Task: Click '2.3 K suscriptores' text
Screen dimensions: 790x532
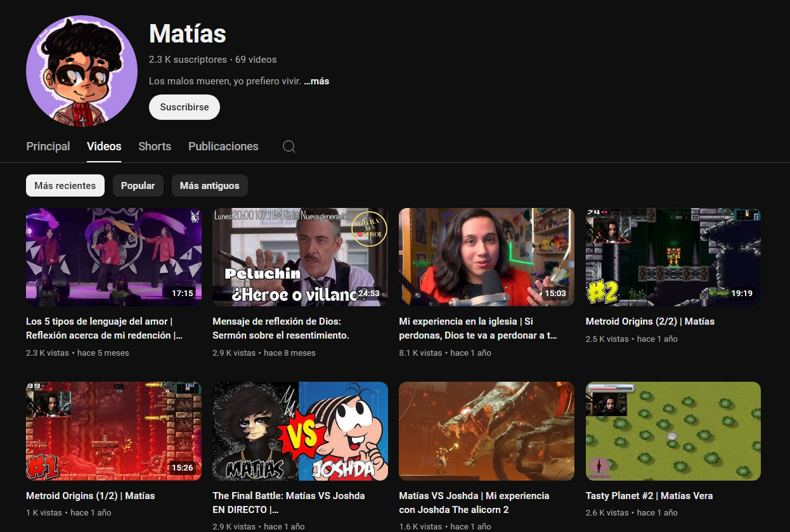Action: 188,60
